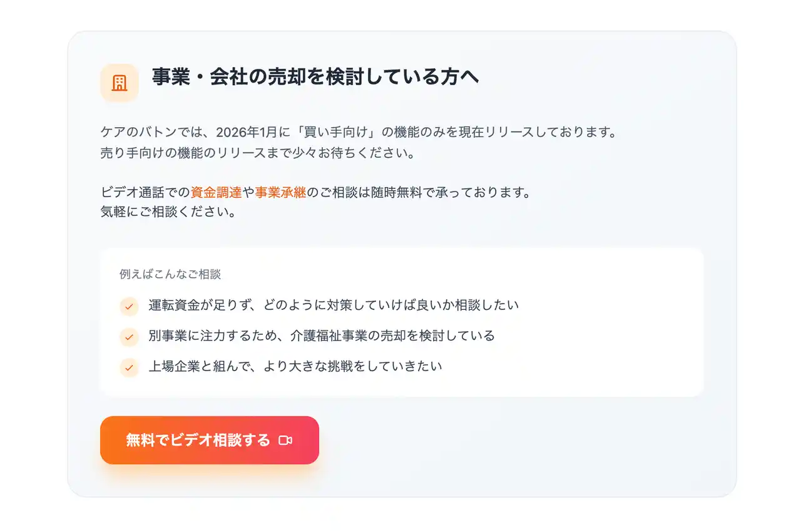Image resolution: width=801 pixels, height=532 pixels.
Task: Select the 別事業に注力するため consultation example text
Action: click(x=321, y=335)
